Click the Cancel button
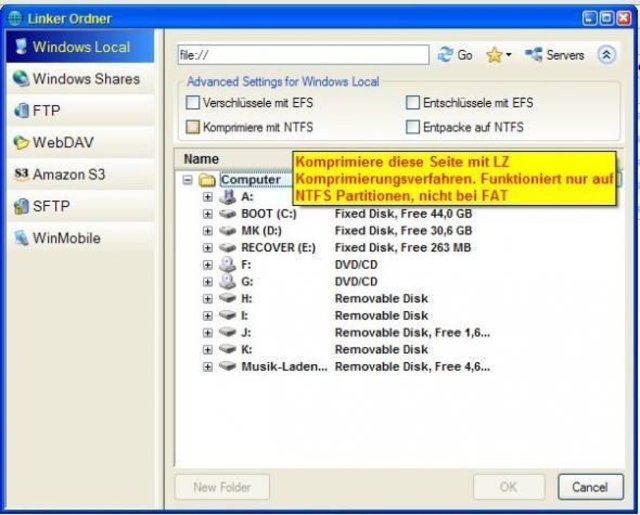Viewport: 640px width, 515px height. [x=590, y=487]
